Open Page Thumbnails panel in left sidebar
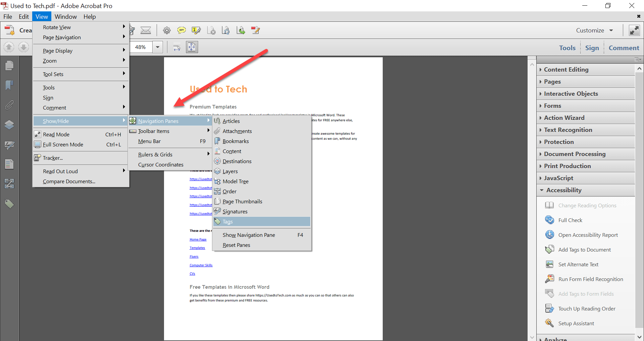 click(9, 65)
